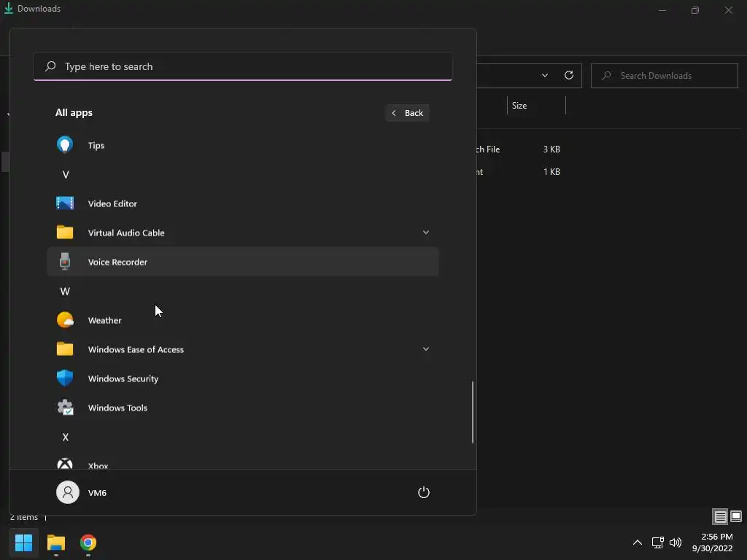Open the Weather app icon
Image resolution: width=747 pixels, height=560 pixels.
pos(65,319)
